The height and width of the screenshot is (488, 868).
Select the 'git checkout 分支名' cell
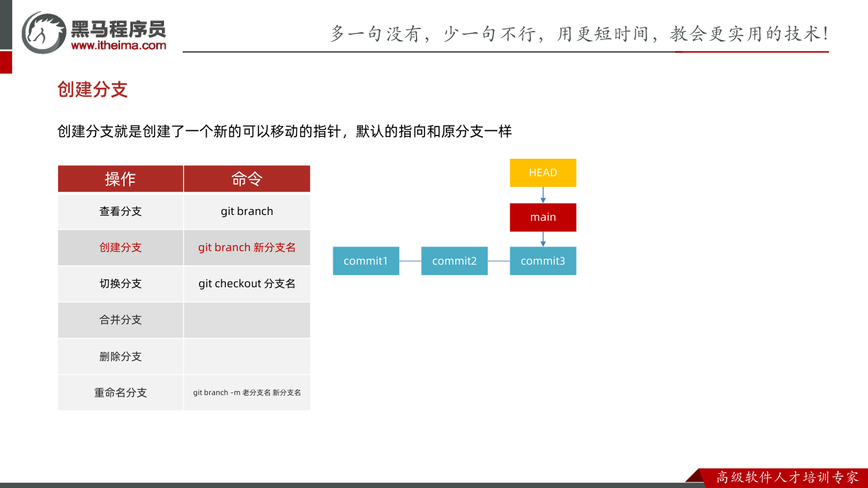point(247,283)
